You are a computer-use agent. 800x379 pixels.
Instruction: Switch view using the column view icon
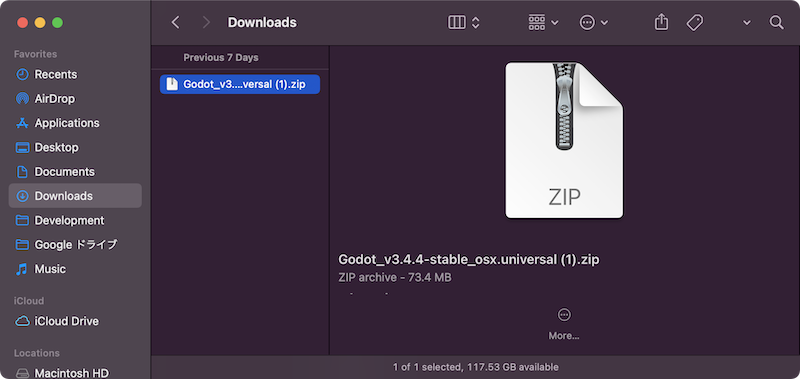[x=457, y=22]
